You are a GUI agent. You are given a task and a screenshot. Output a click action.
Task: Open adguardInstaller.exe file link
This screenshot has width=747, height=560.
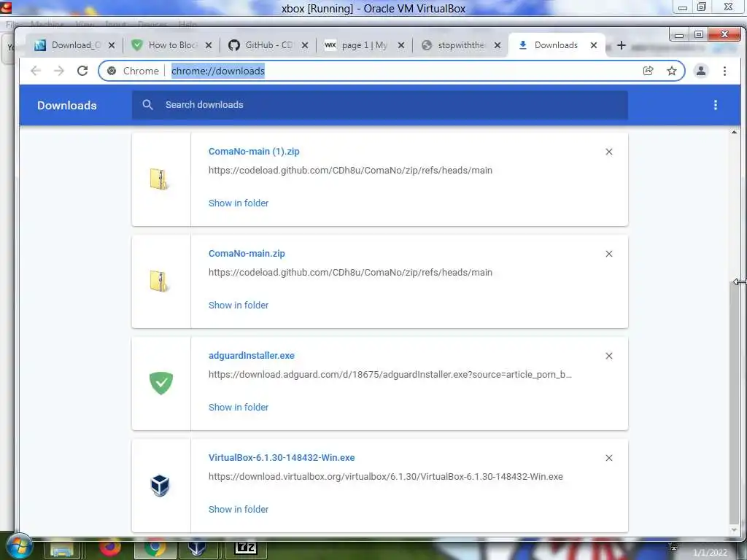[252, 355]
